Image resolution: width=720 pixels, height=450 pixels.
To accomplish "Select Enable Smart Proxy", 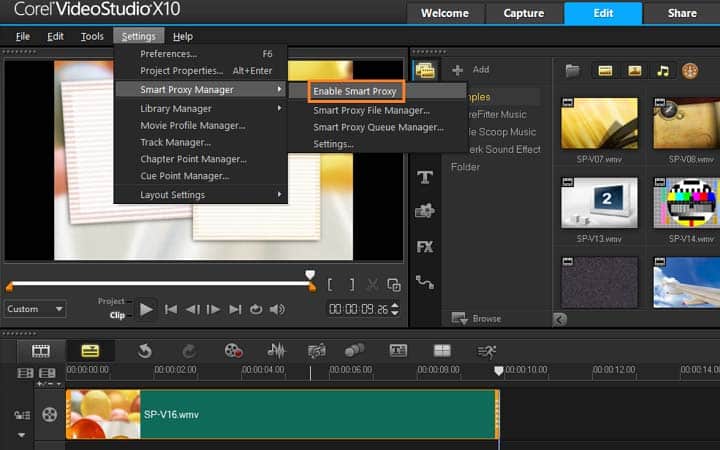I will (355, 91).
